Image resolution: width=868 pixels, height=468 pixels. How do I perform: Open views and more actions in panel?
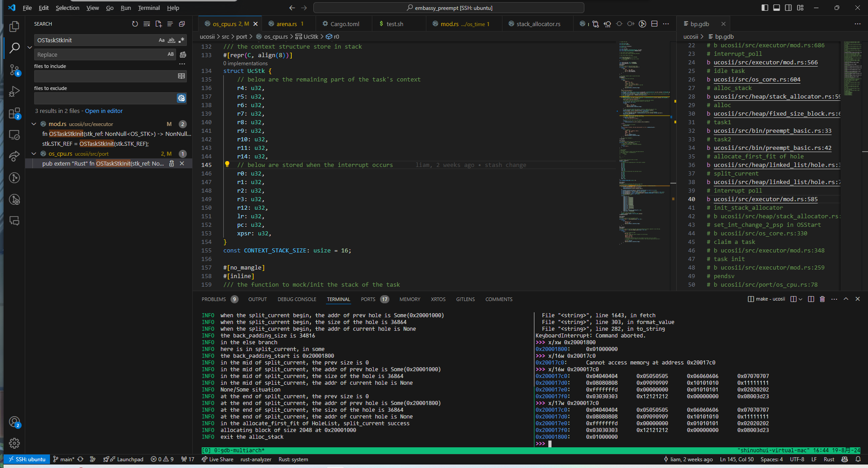pos(834,299)
